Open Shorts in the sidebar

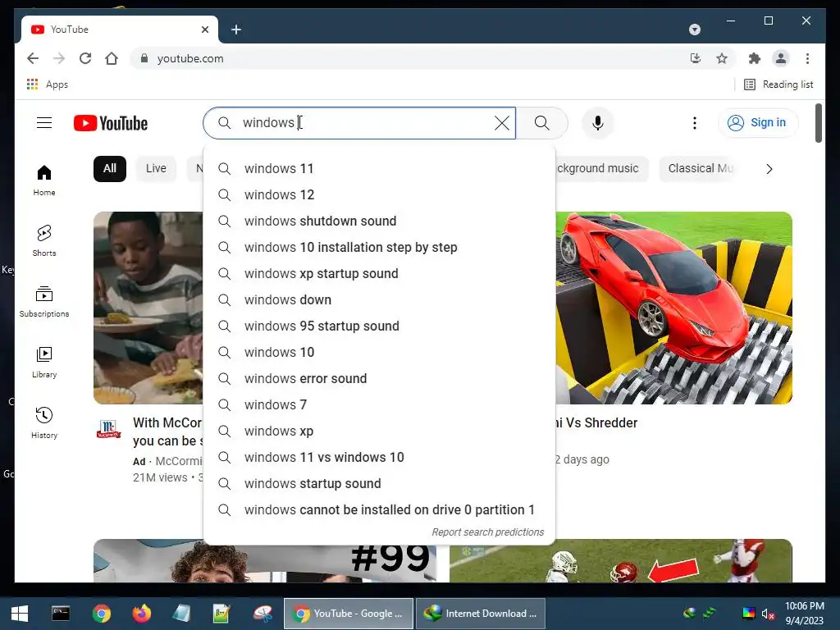click(x=44, y=241)
